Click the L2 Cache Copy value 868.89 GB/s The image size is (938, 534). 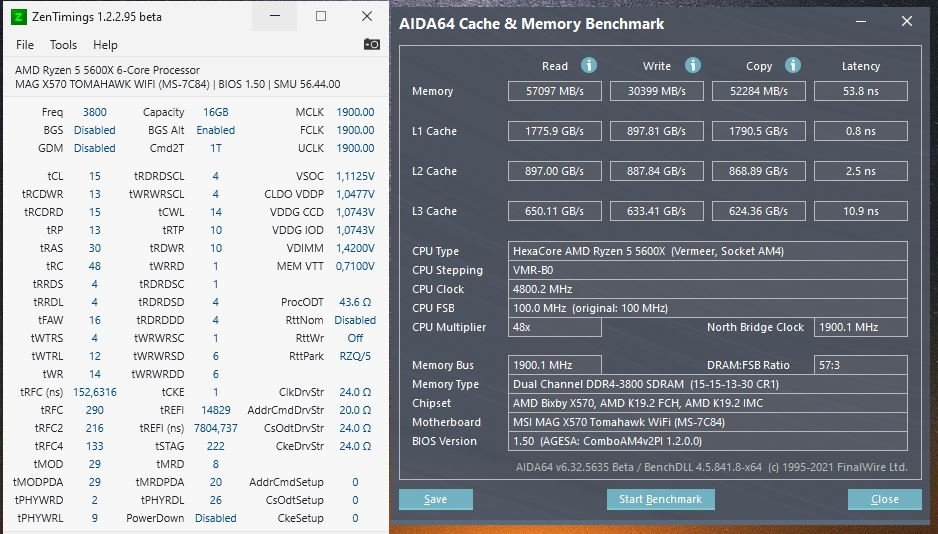(x=759, y=171)
